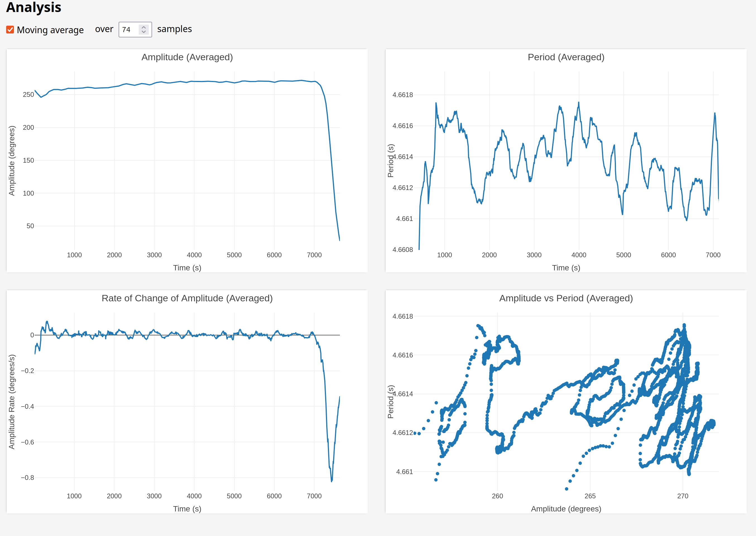Click the 4.6618 tick on Period chart
Viewport: 756px width, 536px height.
click(x=402, y=95)
